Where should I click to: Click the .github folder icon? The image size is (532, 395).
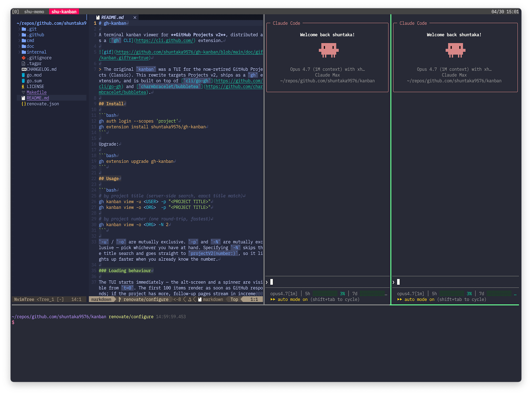pyautogui.click(x=24, y=35)
